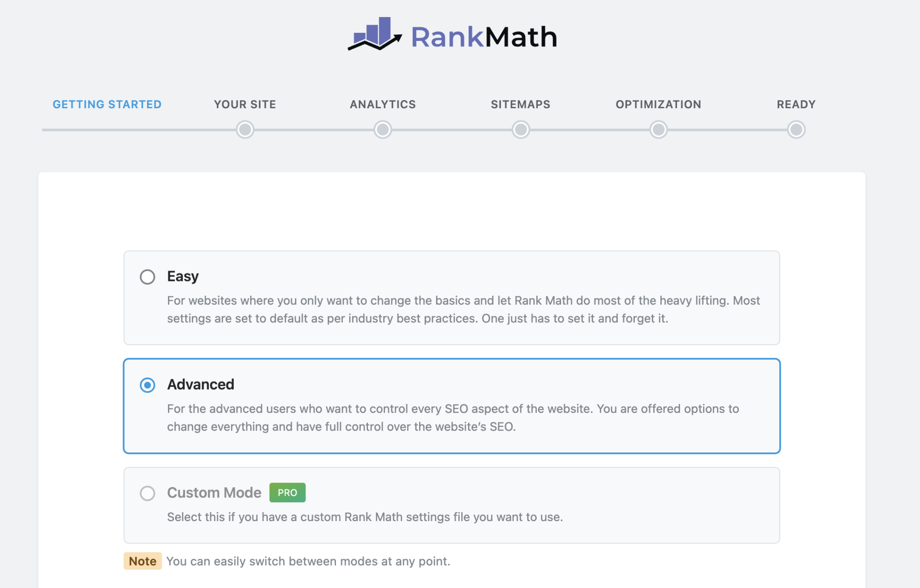This screenshot has height=588, width=920.
Task: Click the Note label
Action: pyautogui.click(x=142, y=561)
